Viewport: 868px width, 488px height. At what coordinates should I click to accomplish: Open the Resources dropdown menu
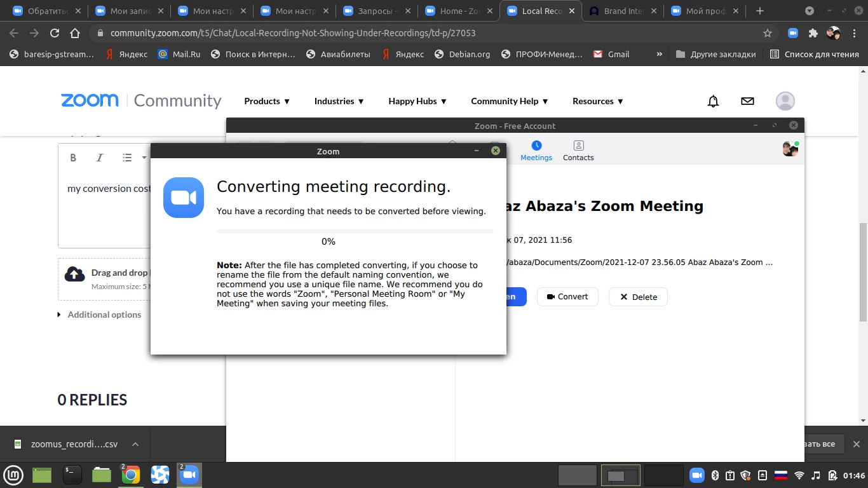coord(598,101)
